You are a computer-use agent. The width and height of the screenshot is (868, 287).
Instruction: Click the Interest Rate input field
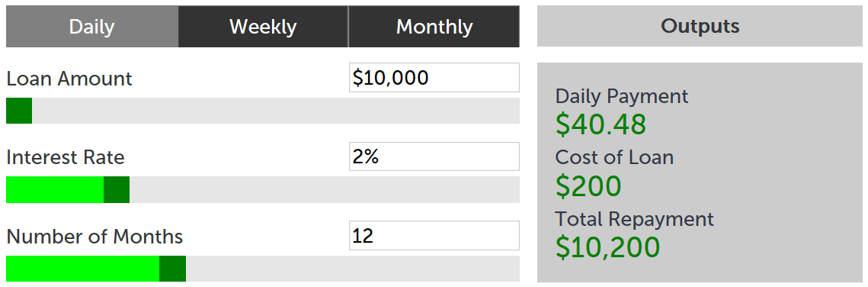(434, 156)
